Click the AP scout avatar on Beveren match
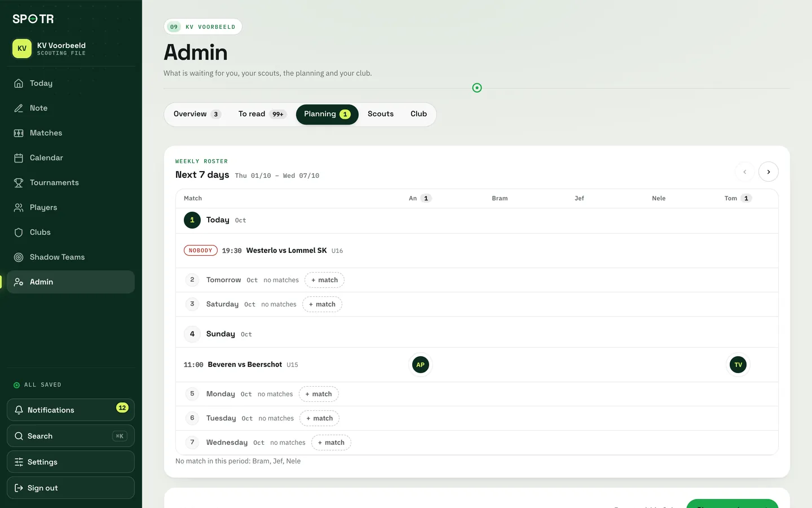The image size is (812, 508). (x=421, y=365)
